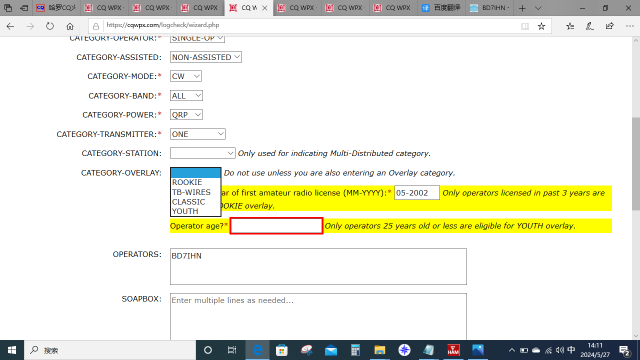This screenshot has height=360, width=640.
Task: Switch to CQ WPX tab right of active
Action: coord(296,8)
